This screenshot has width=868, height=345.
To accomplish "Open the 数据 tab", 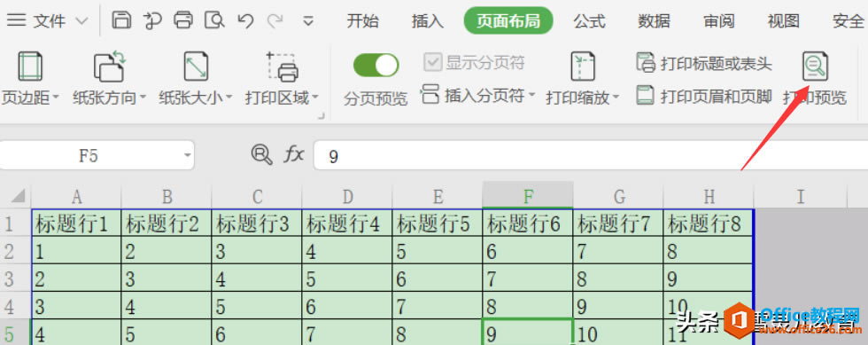I will click(654, 21).
